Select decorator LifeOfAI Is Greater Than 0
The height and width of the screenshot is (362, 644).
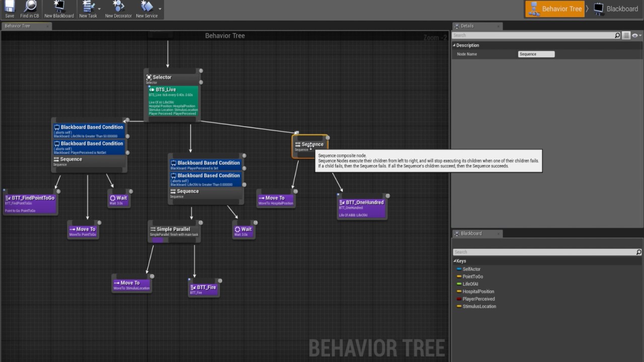(x=206, y=179)
